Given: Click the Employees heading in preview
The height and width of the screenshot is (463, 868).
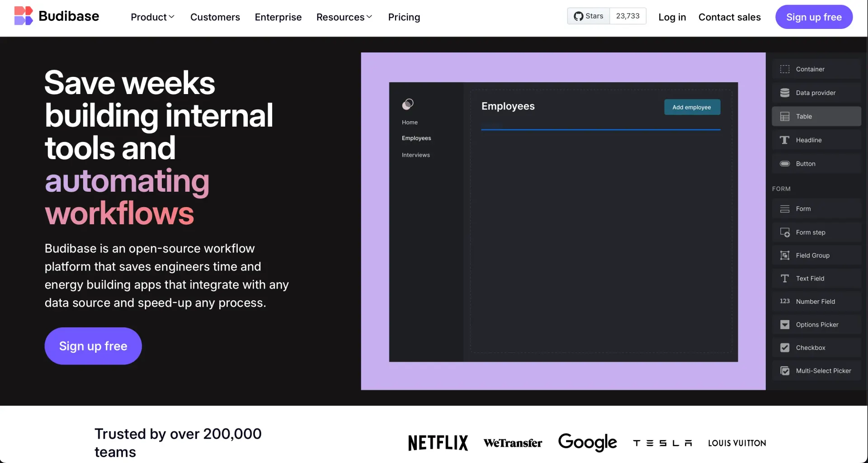Looking at the screenshot, I should tap(508, 106).
